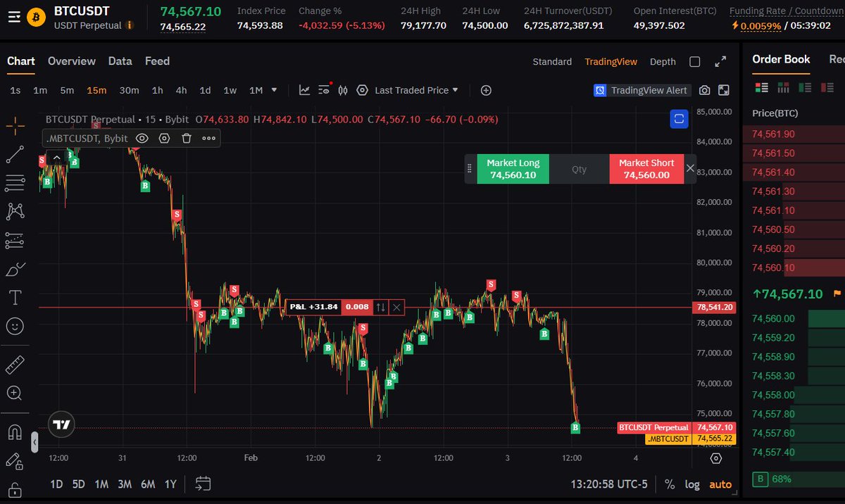Click the Market Long button
This screenshot has height=504, width=845.
coord(512,169)
